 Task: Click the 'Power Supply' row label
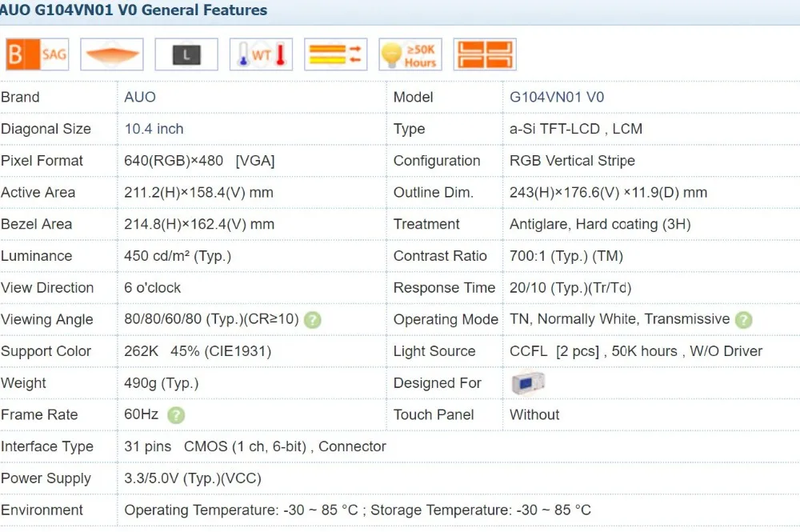46,478
